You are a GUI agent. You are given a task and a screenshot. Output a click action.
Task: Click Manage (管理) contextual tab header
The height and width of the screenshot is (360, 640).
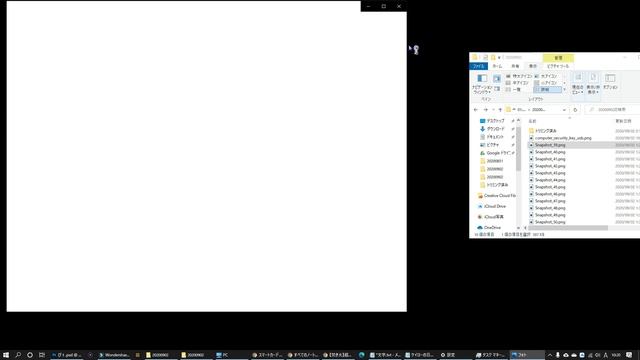(558, 58)
